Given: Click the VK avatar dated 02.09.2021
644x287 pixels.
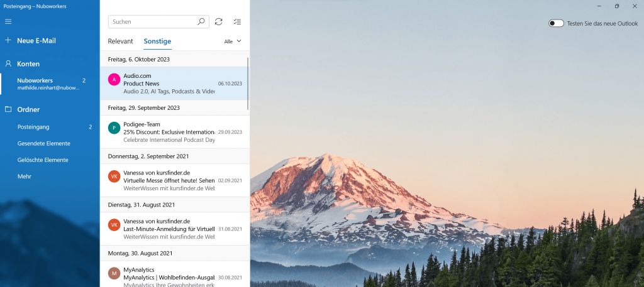Looking at the screenshot, I should click(114, 176).
